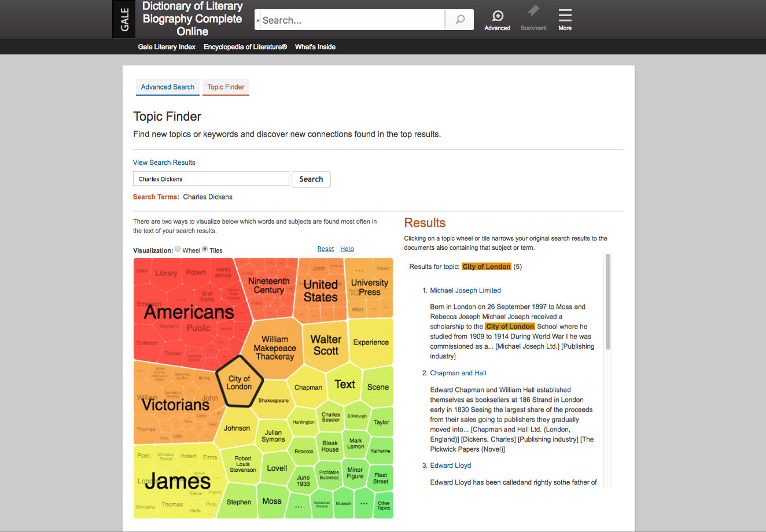Select the Mark Lemon tile
The height and width of the screenshot is (532, 766).
click(356, 444)
